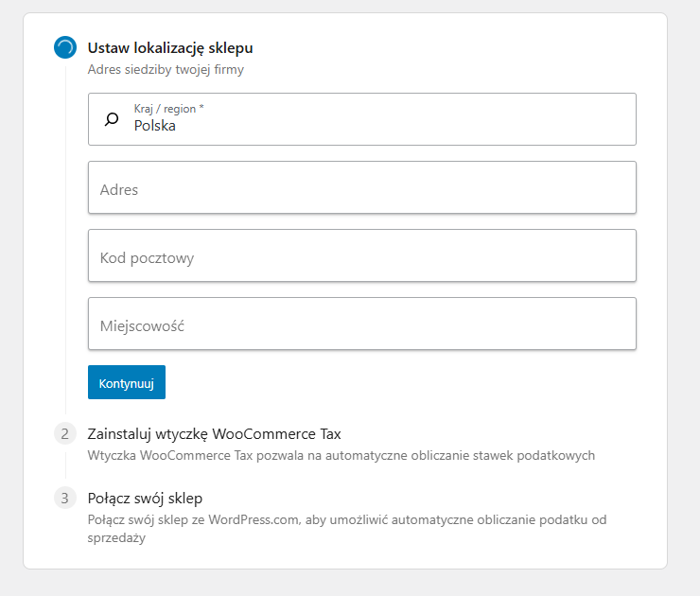Click the step 2 number badge
Image resolution: width=700 pixels, height=596 pixels.
[65, 434]
